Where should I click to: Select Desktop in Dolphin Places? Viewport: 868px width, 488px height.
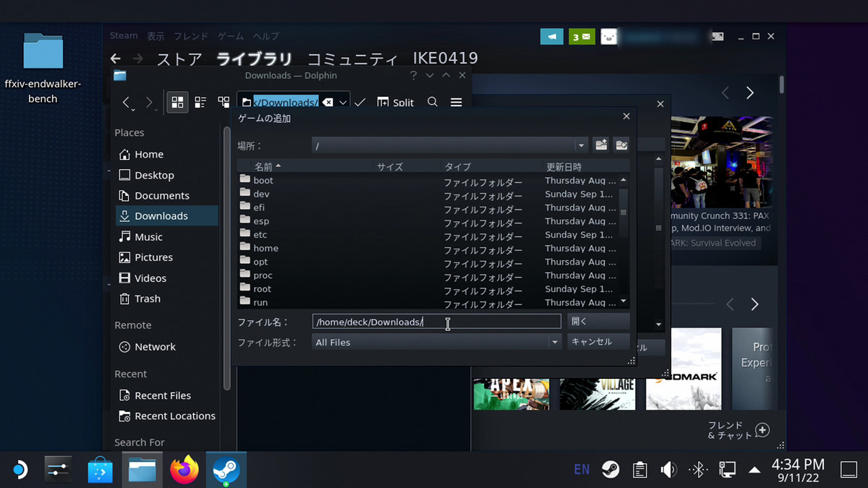pos(166,175)
